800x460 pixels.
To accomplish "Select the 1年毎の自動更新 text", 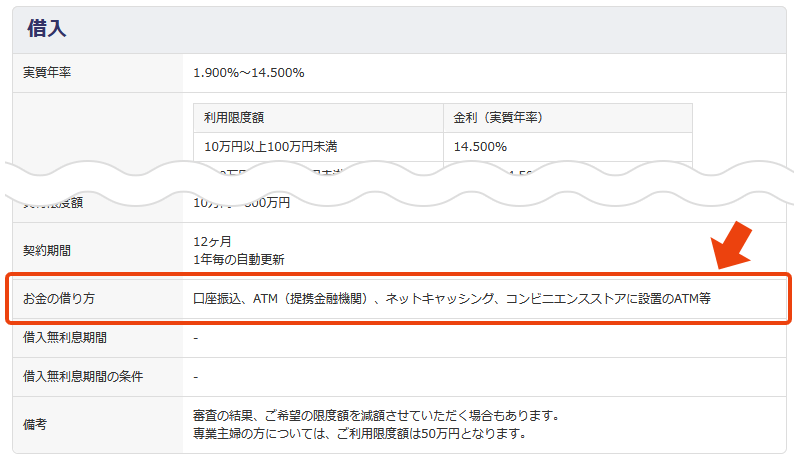I will [239, 260].
